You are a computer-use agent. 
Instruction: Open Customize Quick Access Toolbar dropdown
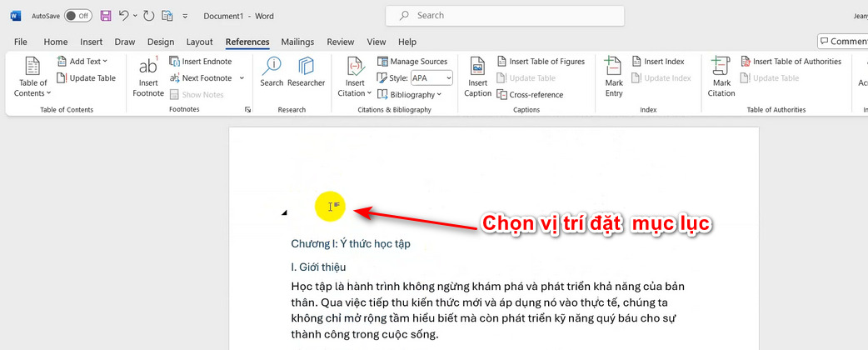click(185, 16)
